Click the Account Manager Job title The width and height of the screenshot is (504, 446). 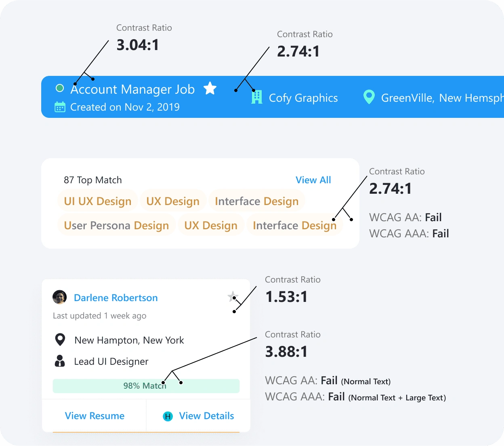132,89
